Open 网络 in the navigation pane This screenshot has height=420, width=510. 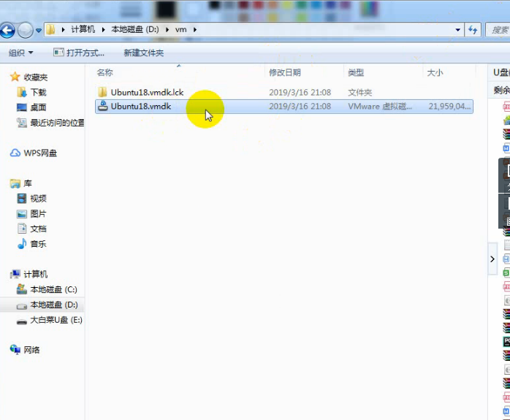[31, 350]
